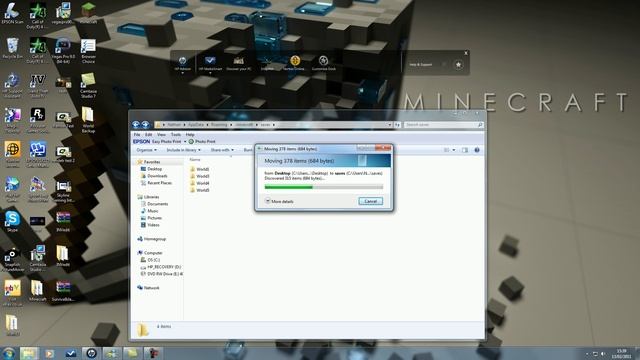
Task: Open the Edit menu
Action: click(x=149, y=134)
